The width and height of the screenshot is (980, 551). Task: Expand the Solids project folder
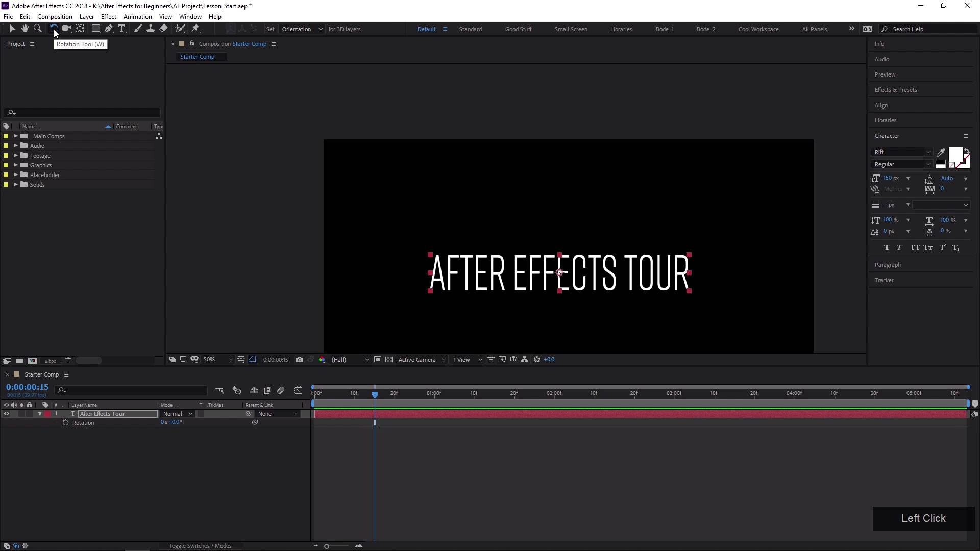point(15,184)
